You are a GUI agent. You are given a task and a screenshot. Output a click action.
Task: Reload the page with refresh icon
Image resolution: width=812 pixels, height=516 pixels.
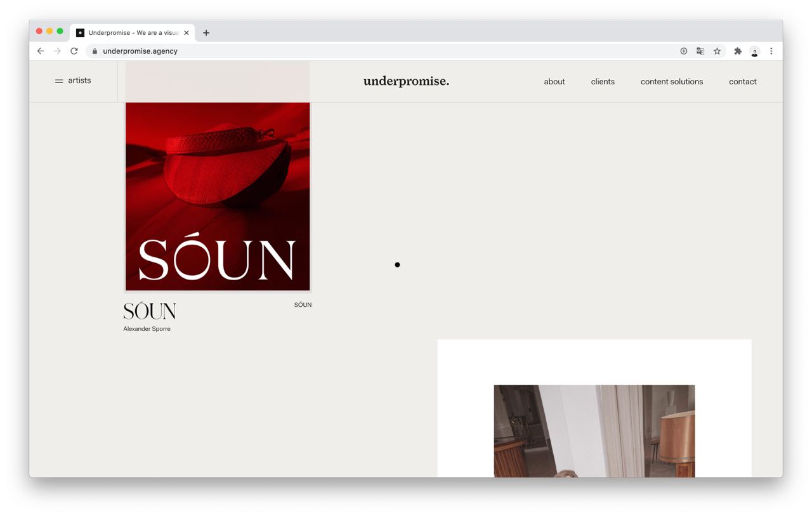click(x=74, y=51)
